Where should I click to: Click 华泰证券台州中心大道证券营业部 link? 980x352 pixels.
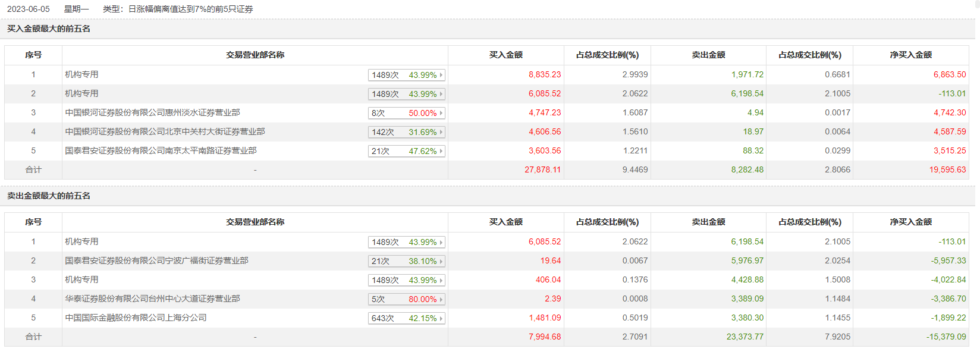(x=152, y=298)
